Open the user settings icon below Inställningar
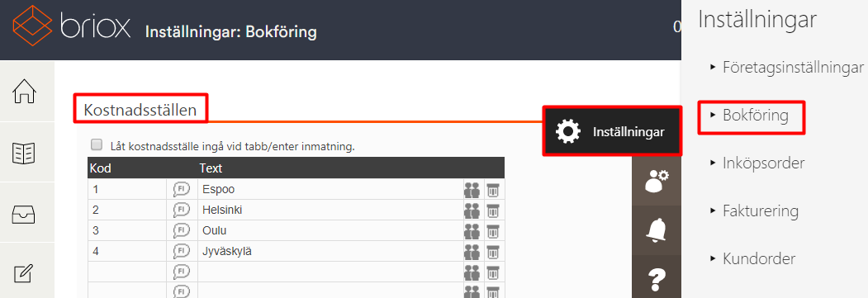This screenshot has width=868, height=298. (657, 181)
